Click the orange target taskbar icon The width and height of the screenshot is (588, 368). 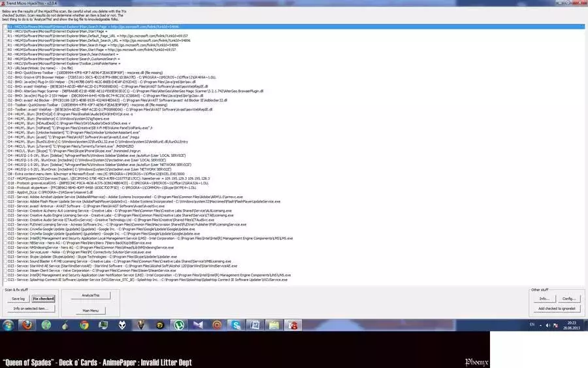point(217,325)
